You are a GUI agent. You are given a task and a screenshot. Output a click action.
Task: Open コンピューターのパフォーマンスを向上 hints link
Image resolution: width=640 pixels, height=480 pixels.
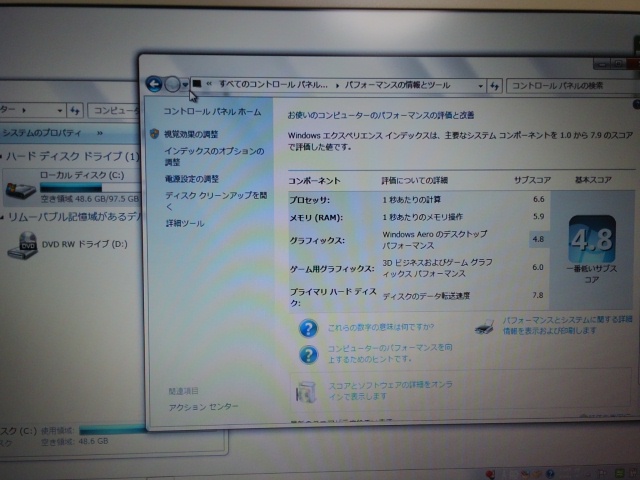click(390, 353)
